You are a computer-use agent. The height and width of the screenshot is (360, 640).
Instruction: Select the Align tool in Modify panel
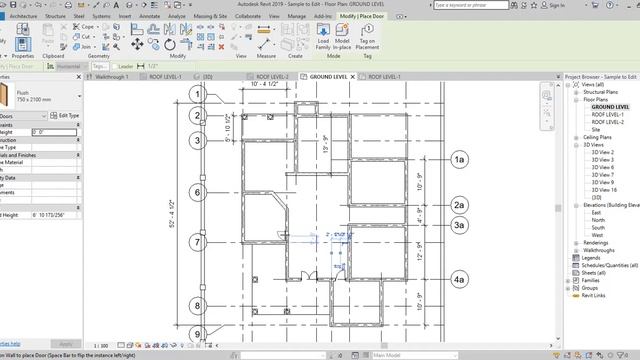click(x=137, y=29)
